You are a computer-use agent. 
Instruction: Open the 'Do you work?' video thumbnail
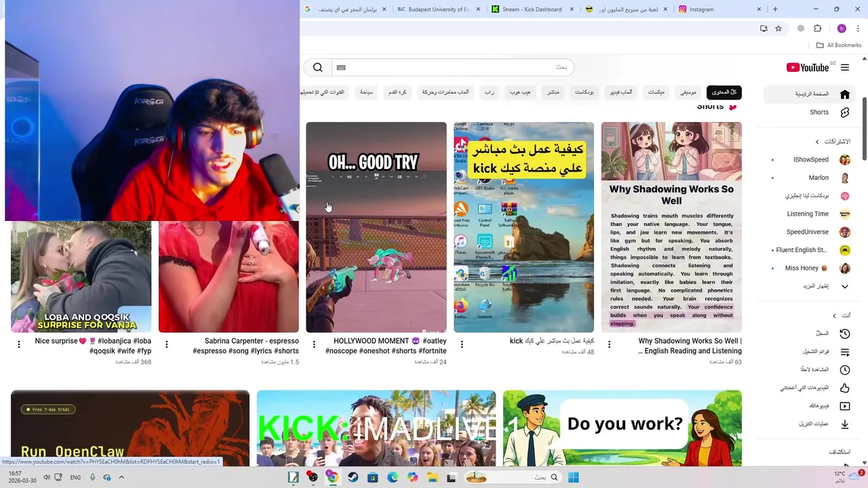click(623, 428)
